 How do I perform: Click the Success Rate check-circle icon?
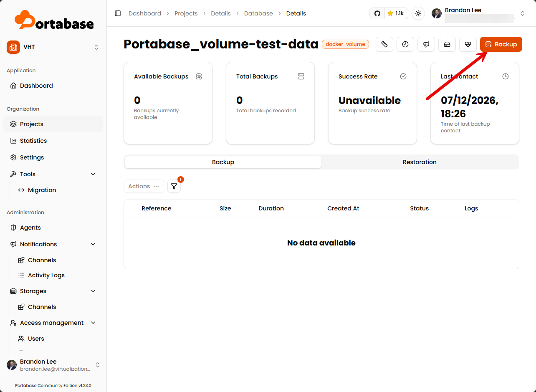pos(403,76)
